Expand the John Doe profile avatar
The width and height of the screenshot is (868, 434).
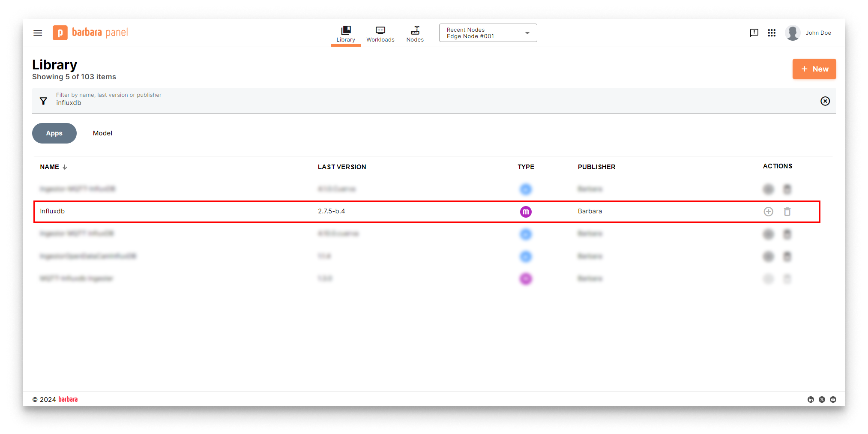click(x=793, y=33)
